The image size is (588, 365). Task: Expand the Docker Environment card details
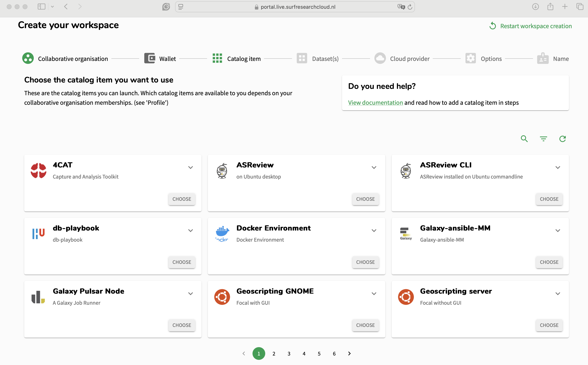(374, 230)
